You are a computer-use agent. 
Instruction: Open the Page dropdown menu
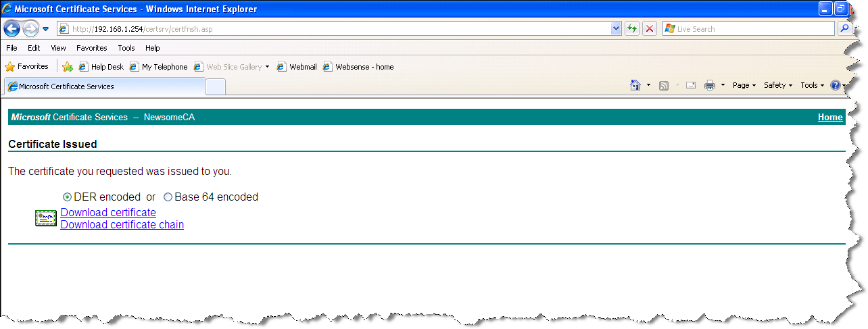point(744,85)
